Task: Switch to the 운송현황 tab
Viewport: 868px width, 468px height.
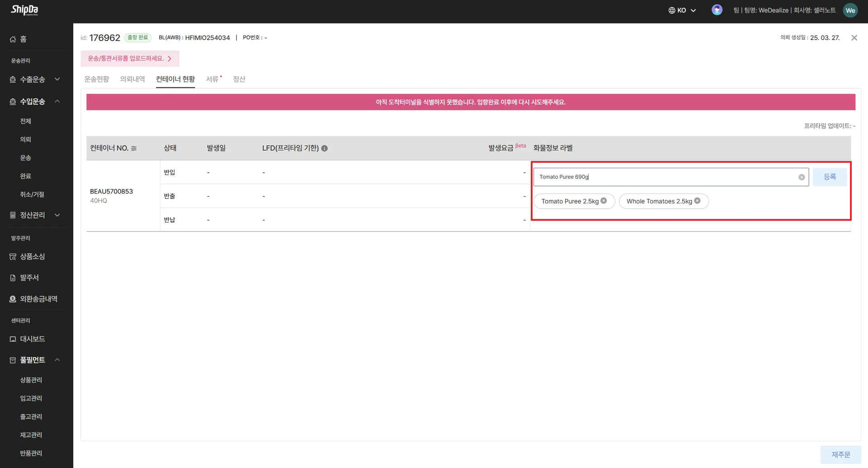Action: pyautogui.click(x=97, y=79)
